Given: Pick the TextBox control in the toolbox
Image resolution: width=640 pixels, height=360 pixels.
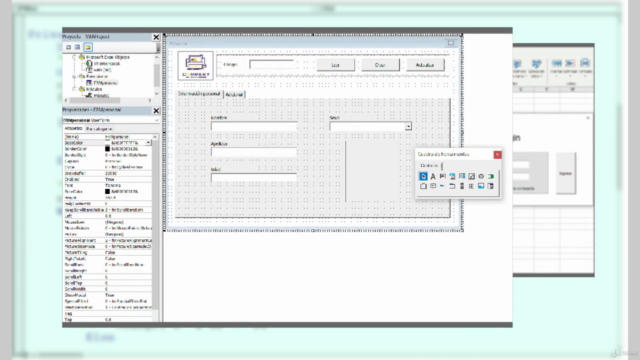Looking at the screenshot, I should 442,176.
